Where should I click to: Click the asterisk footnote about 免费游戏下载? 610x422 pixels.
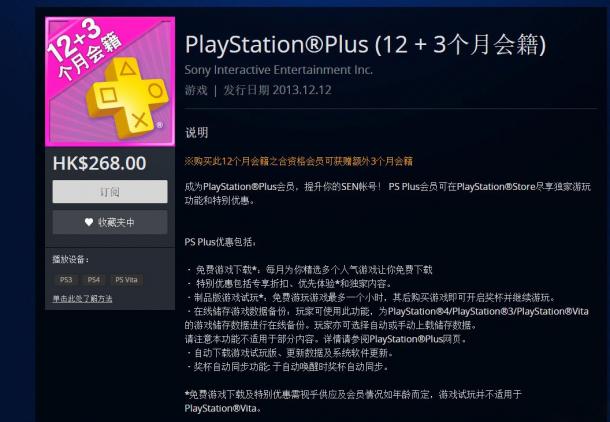[353, 401]
